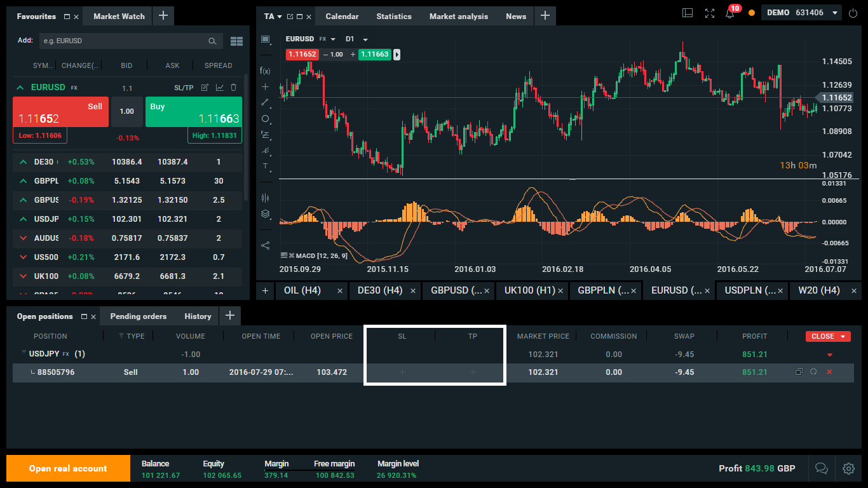Collapse the EURUSD row in favourites
868x488 pixels.
point(20,88)
